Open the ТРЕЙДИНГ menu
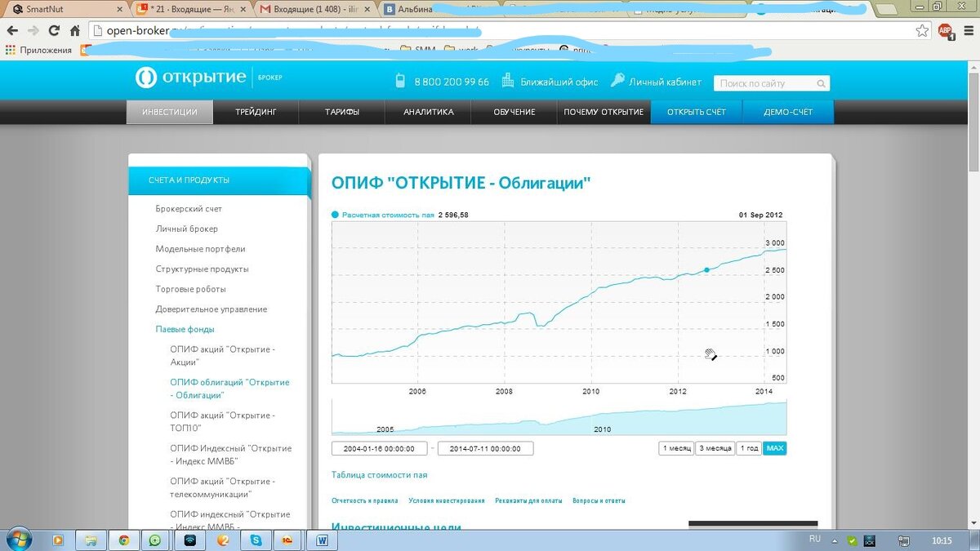 click(256, 112)
